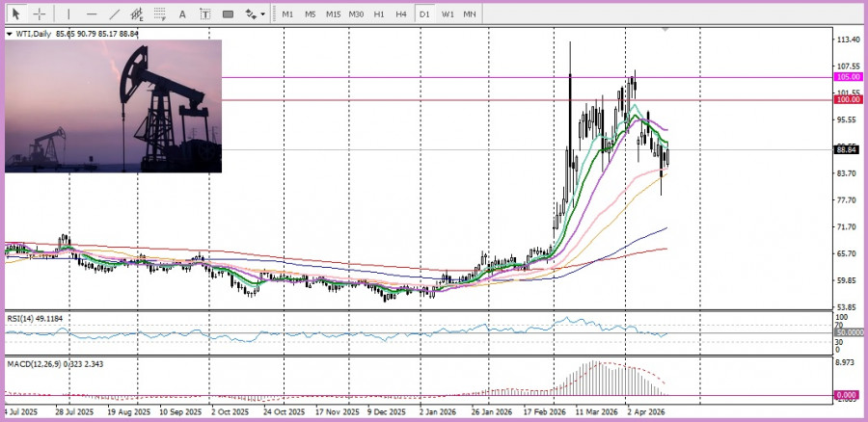
Task: Pick the vertical line drawing tool
Action: point(68,14)
